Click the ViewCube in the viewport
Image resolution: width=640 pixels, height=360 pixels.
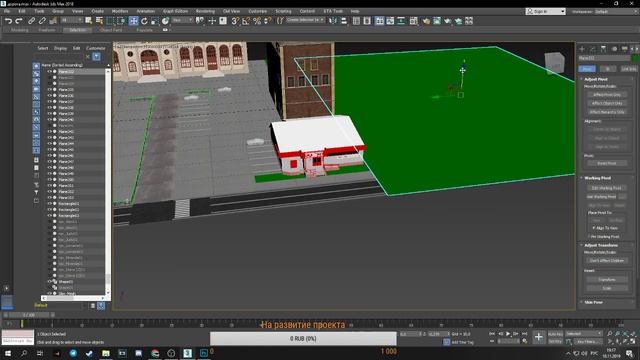click(x=555, y=63)
